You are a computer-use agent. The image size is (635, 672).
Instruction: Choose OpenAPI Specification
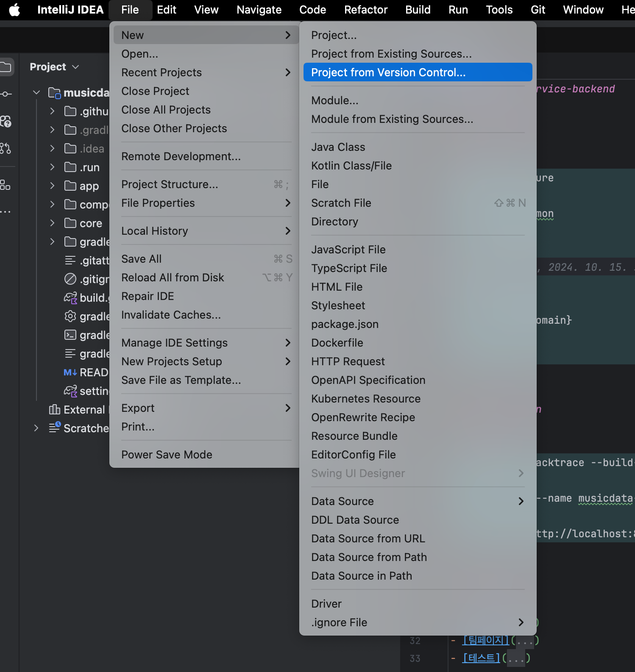point(418,380)
